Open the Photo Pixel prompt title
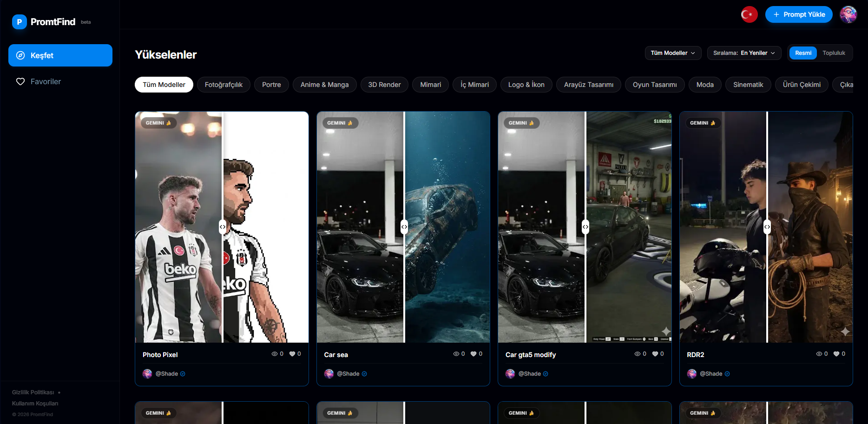Screen dimensions: 868x424 click(160, 355)
